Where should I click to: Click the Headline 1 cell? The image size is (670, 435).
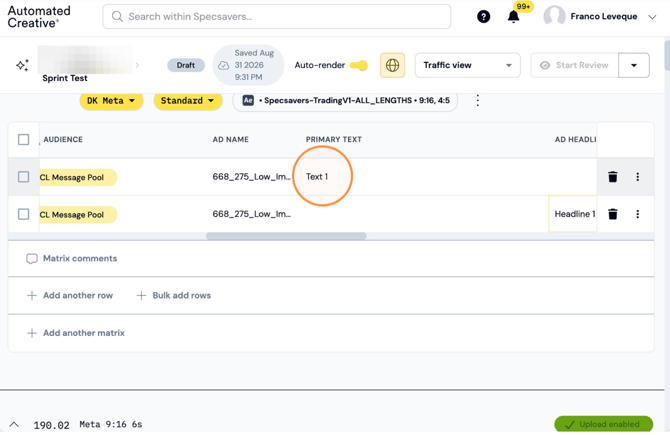click(573, 214)
